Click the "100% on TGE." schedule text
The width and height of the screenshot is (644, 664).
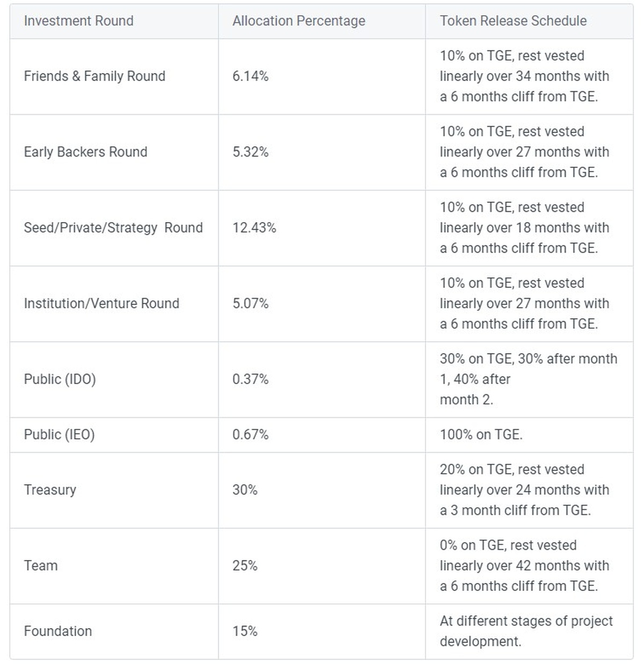click(481, 434)
